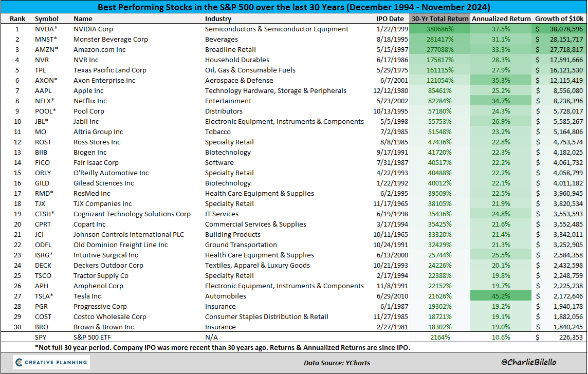The width and height of the screenshot is (588, 374).
Task: Click the Cognizant Technology Solutions Corp name
Action: click(132, 214)
